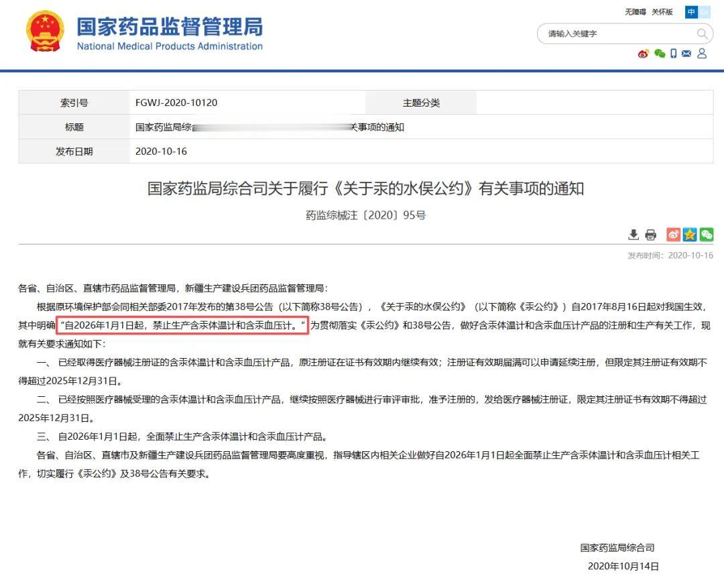Share the article via WeChat icon
This screenshot has width=724, height=588.
click(x=707, y=235)
